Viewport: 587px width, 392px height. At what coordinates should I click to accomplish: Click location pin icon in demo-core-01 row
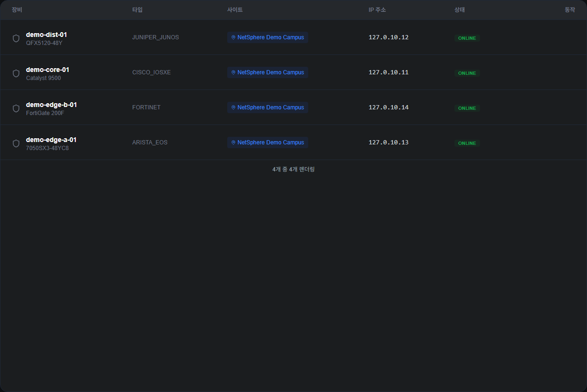point(233,72)
